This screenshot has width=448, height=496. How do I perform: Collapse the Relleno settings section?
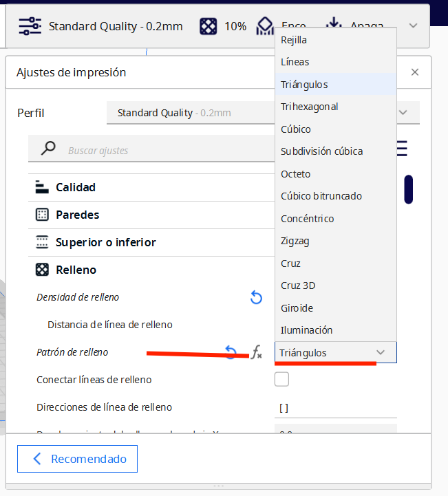[76, 270]
